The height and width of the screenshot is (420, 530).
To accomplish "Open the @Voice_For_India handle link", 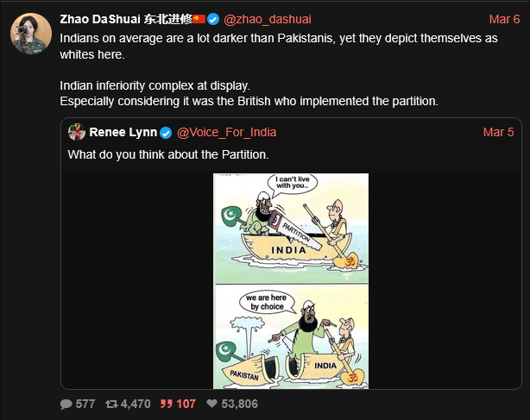I will point(226,132).
